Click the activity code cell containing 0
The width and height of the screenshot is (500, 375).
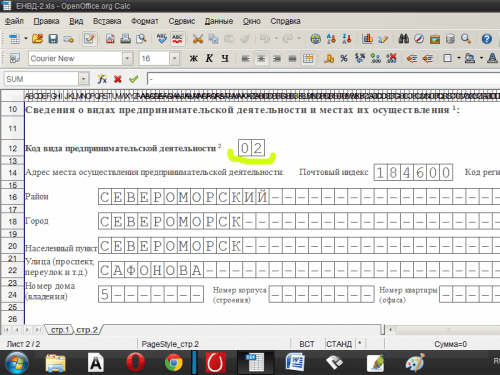[x=245, y=148]
